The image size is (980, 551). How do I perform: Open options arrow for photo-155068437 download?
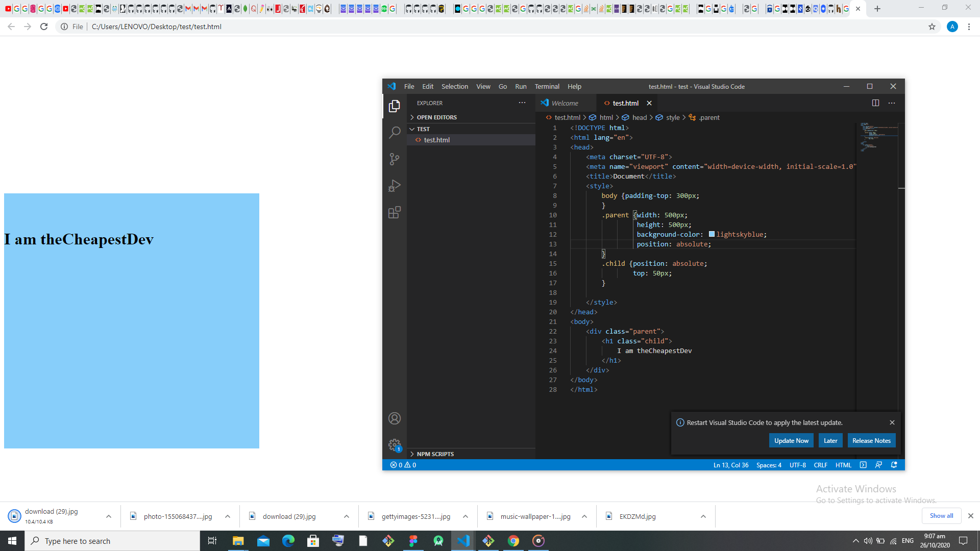click(228, 516)
